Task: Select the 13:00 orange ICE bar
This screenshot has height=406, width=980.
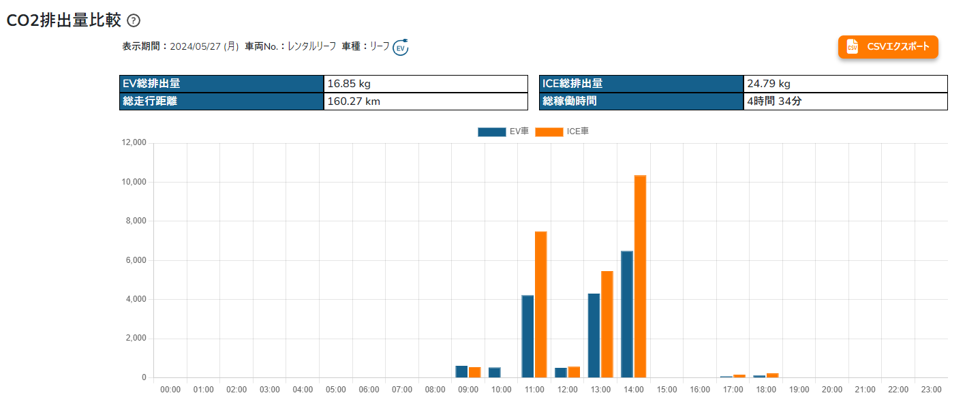Action: (x=607, y=324)
